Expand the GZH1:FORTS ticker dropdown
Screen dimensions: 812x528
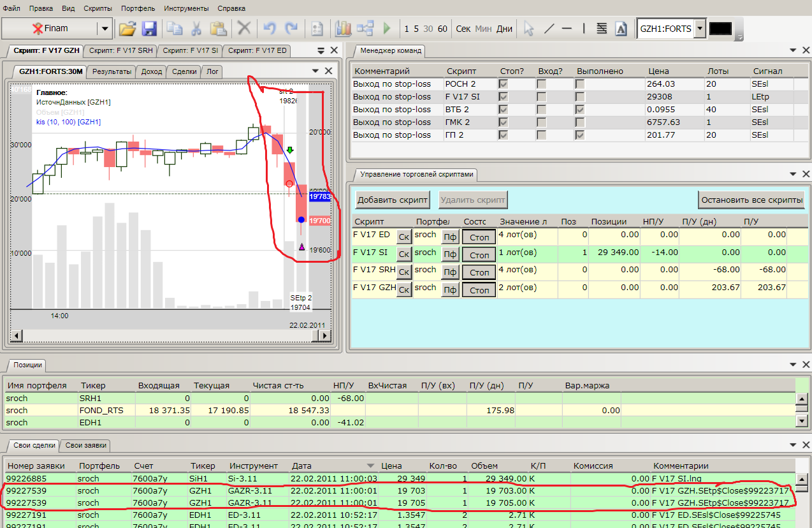(x=700, y=29)
